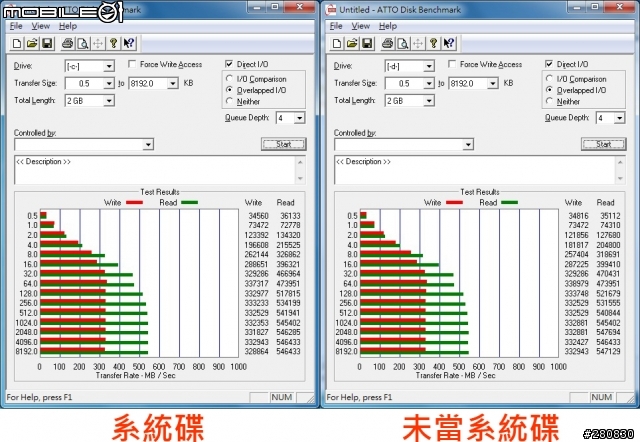640x442 pixels.
Task: Open Controlled by dropdown in left window
Action: [x=149, y=144]
